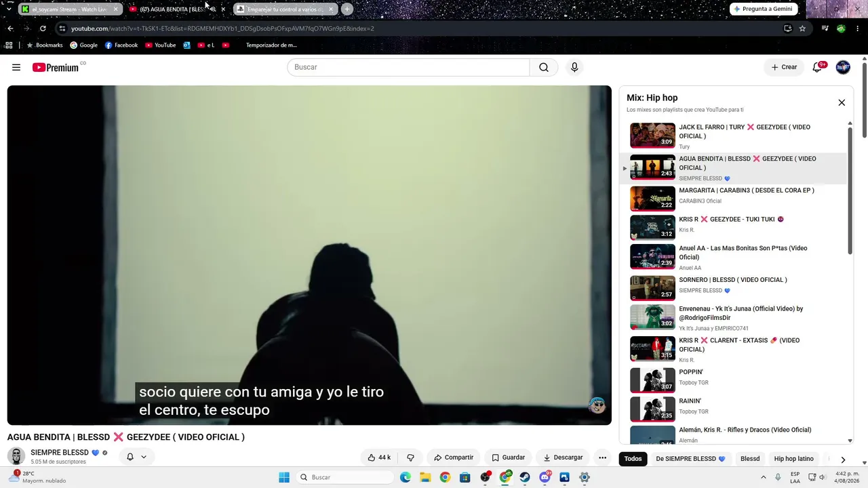
Task: Download the video with Descargar
Action: 563,457
